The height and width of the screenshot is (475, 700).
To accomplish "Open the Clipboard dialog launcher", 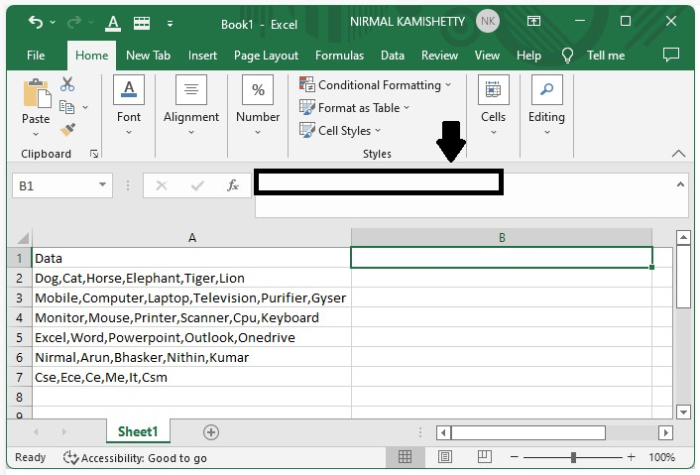I will (x=94, y=154).
